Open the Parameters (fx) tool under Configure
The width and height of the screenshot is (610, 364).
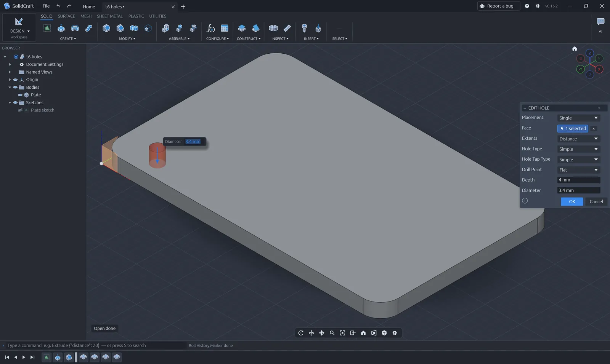[210, 28]
